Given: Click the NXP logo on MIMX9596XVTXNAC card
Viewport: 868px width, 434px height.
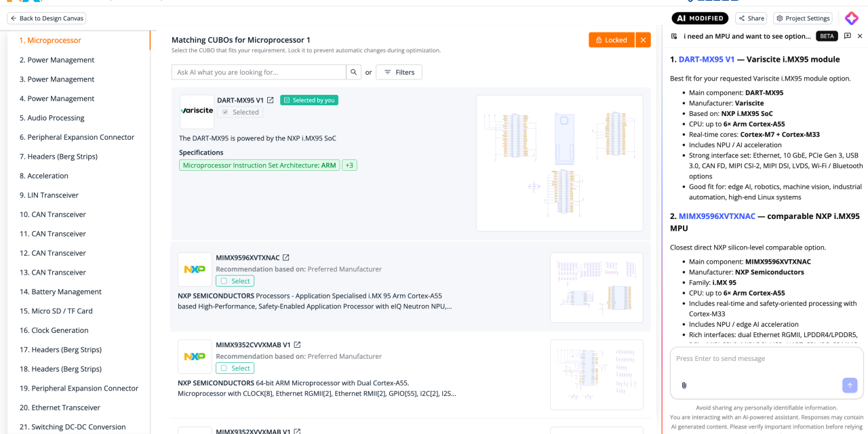Looking at the screenshot, I should [x=195, y=269].
